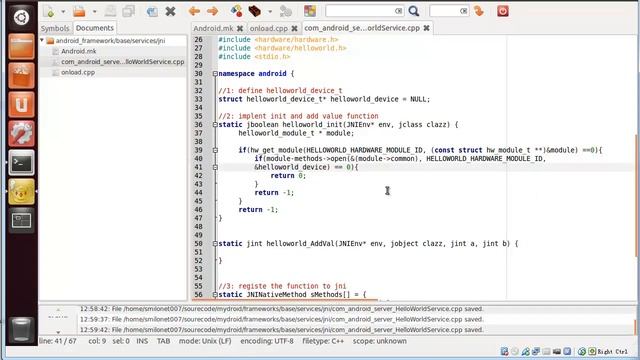Viewport: 640px width, 360px height.
Task: Click the VirtualBox hard disk status icon
Action: pos(504,351)
